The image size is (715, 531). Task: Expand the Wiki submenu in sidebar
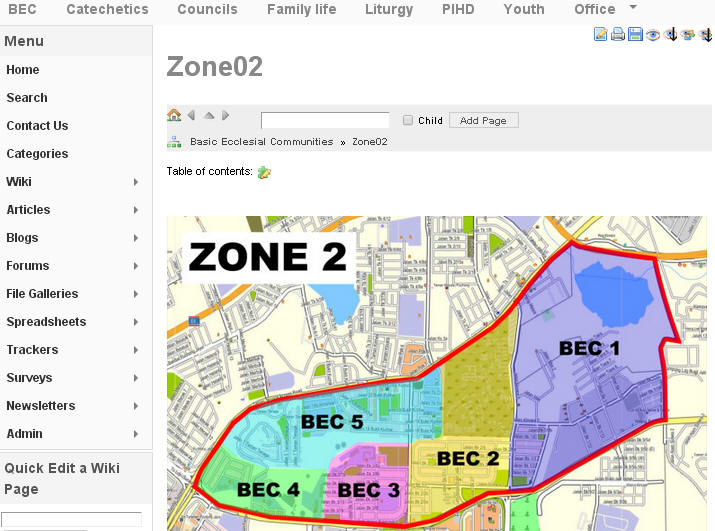coord(135,182)
